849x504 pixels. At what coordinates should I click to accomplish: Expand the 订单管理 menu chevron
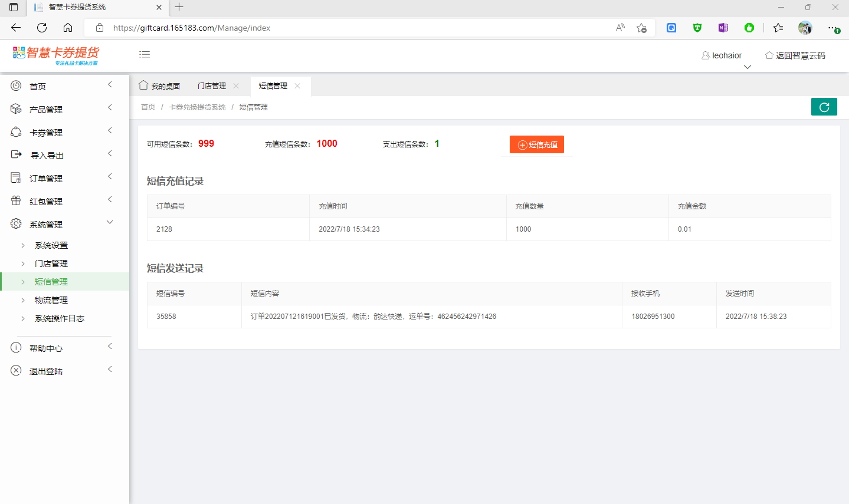pos(110,176)
